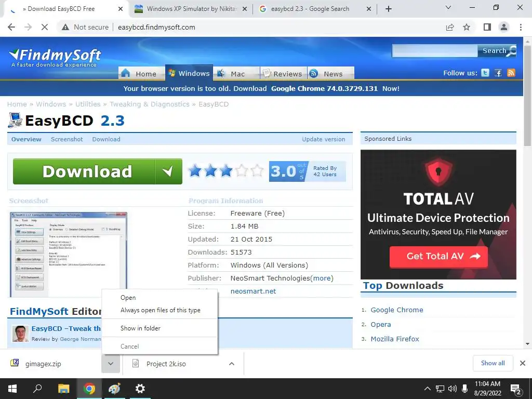Click Get Total AV ad button
Image resolution: width=532 pixels, height=399 pixels.
(x=438, y=257)
